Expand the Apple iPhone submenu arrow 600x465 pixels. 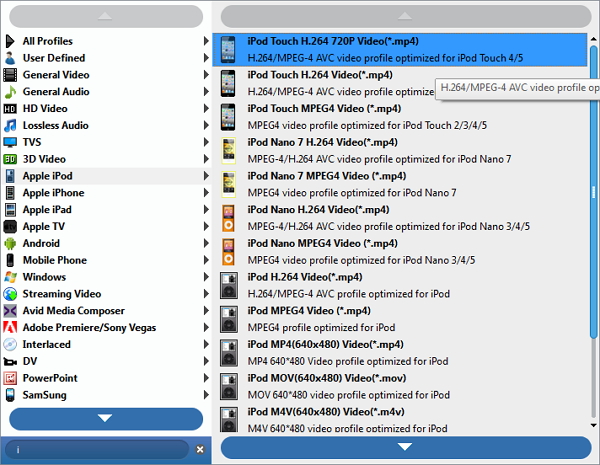pos(206,193)
